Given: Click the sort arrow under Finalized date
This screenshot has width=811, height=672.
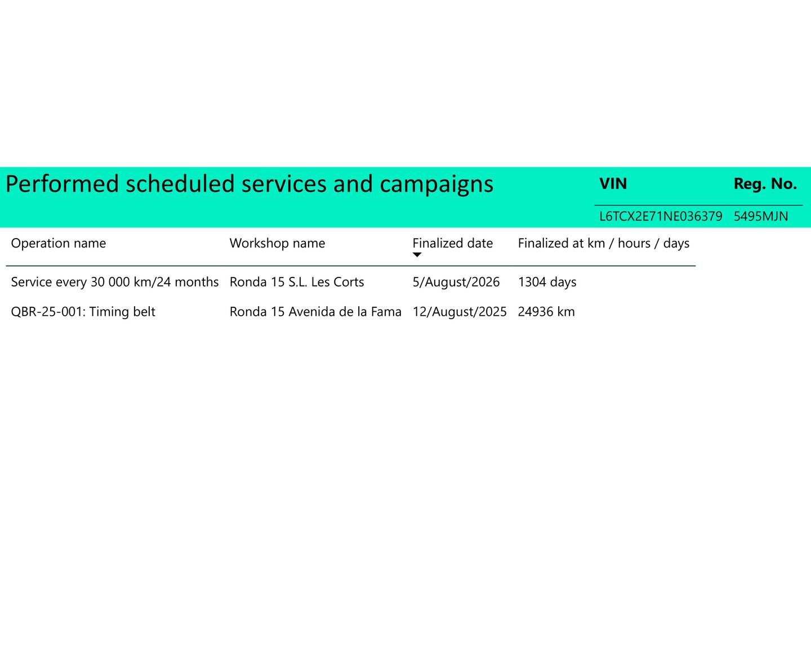Looking at the screenshot, I should pos(417,255).
